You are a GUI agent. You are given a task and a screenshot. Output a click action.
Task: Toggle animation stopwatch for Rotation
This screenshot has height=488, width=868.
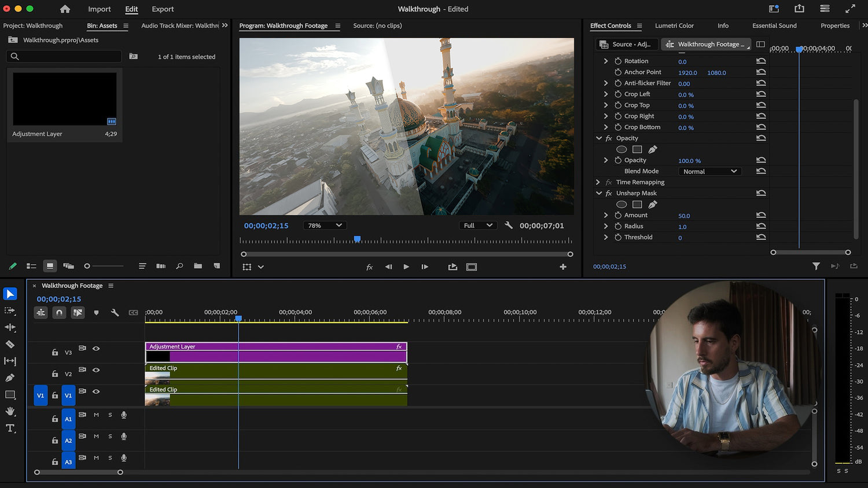618,61
